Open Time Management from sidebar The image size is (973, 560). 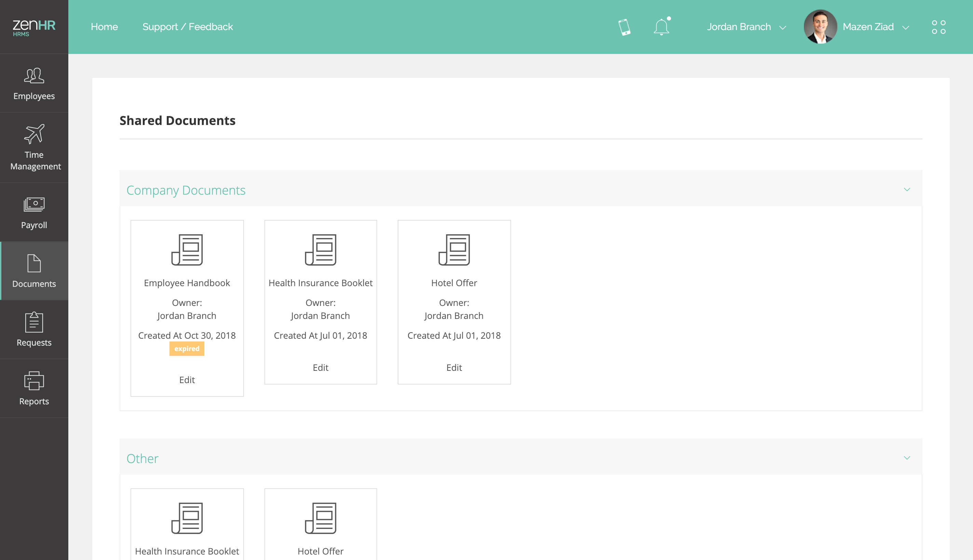pyautogui.click(x=34, y=147)
